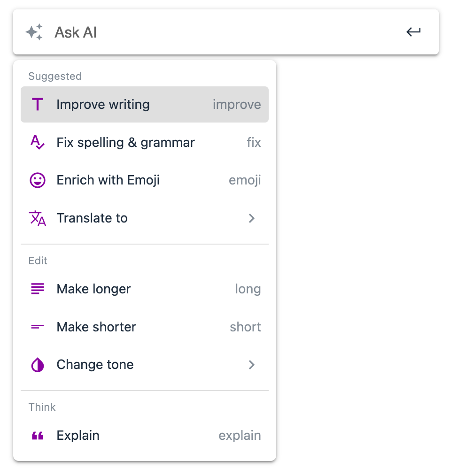The height and width of the screenshot is (476, 450).
Task: Click the Make longer lines icon
Action: pyautogui.click(x=38, y=289)
